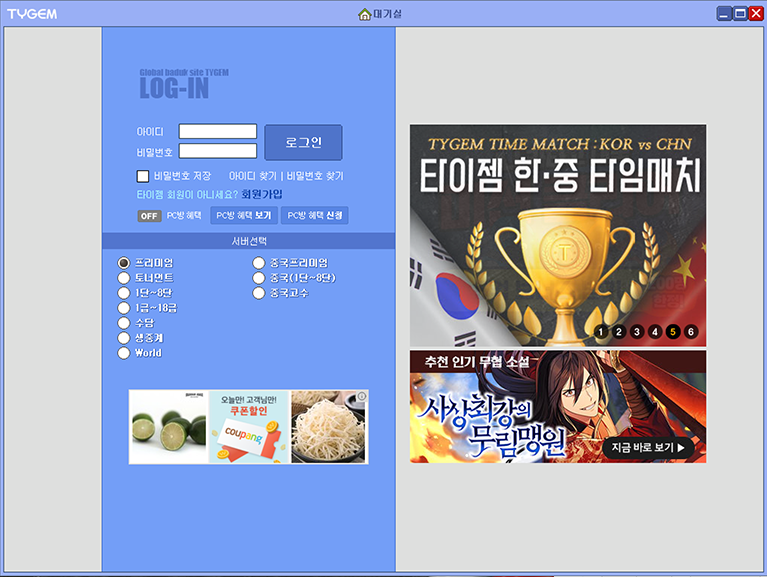This screenshot has height=577, width=767.
Task: Click the 서버선택 section header
Action: click(x=248, y=241)
